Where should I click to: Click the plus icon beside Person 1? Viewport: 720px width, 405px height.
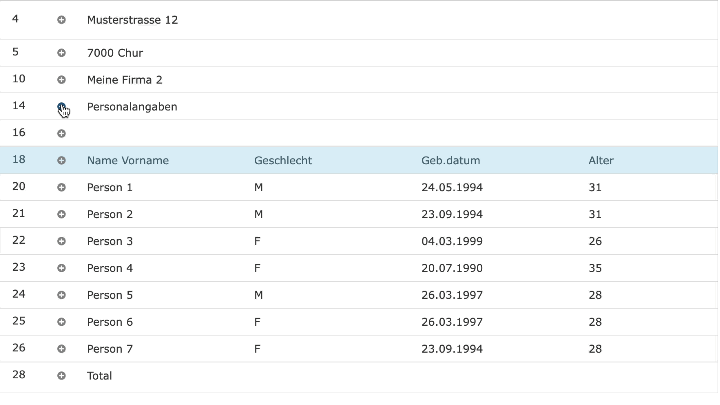pyautogui.click(x=62, y=187)
